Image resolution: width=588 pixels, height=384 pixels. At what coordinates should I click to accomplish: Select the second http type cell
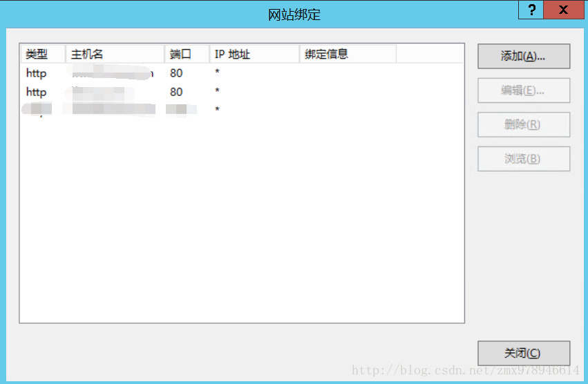[36, 92]
